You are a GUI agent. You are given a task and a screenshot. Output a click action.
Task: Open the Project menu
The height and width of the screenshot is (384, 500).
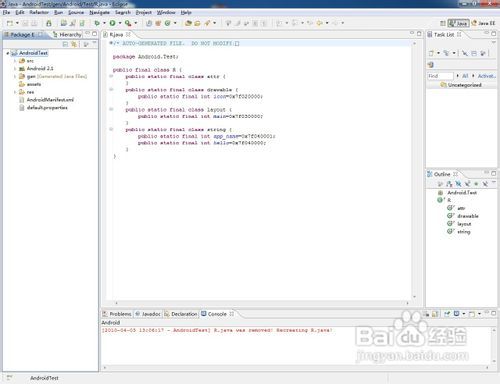pyautogui.click(x=144, y=12)
